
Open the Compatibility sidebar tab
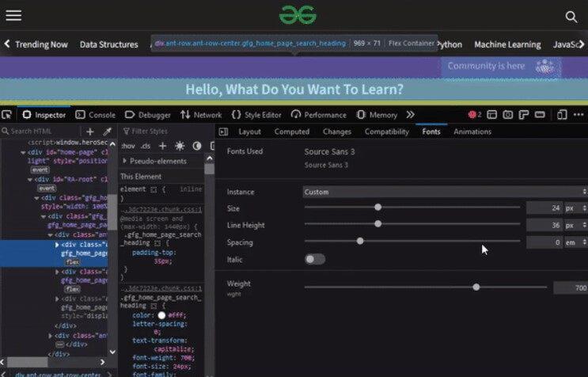coord(387,131)
